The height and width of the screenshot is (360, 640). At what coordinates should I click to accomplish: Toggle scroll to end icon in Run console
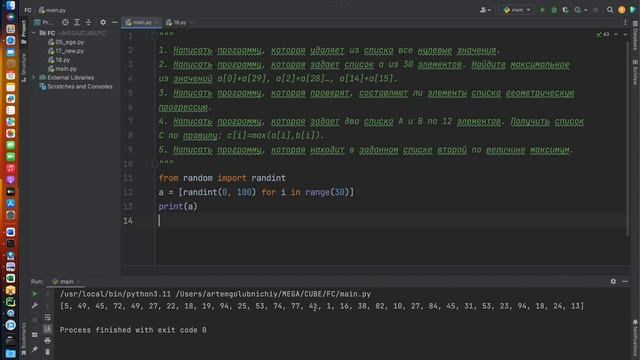coord(47,329)
